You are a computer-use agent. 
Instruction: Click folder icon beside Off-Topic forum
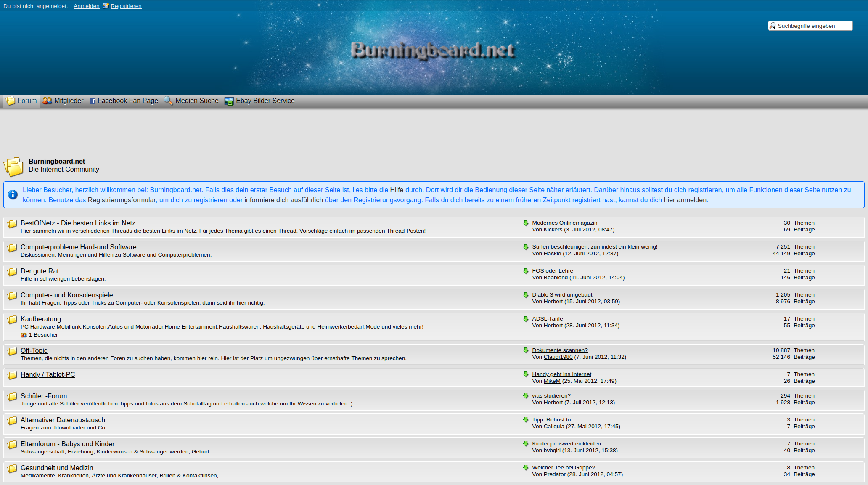tap(12, 351)
